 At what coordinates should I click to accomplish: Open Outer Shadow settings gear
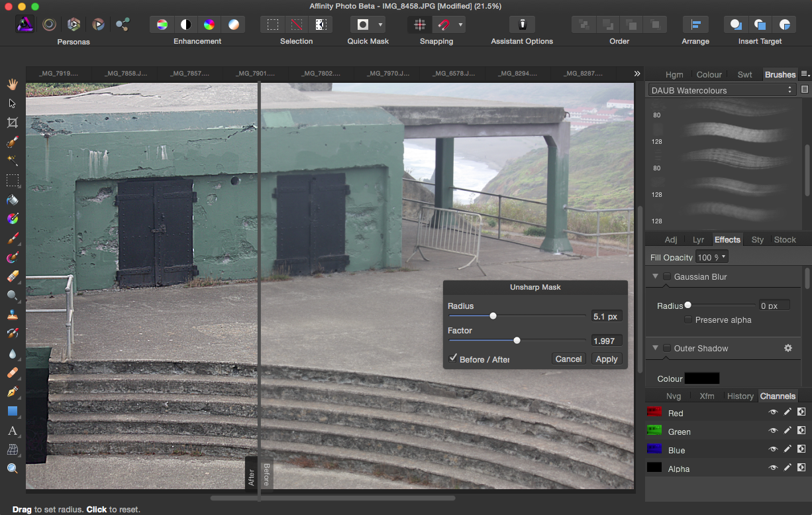point(788,348)
